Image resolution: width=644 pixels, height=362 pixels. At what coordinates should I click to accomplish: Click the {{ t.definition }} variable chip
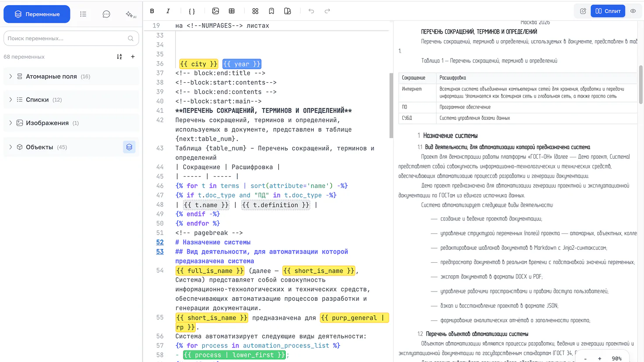276,205
